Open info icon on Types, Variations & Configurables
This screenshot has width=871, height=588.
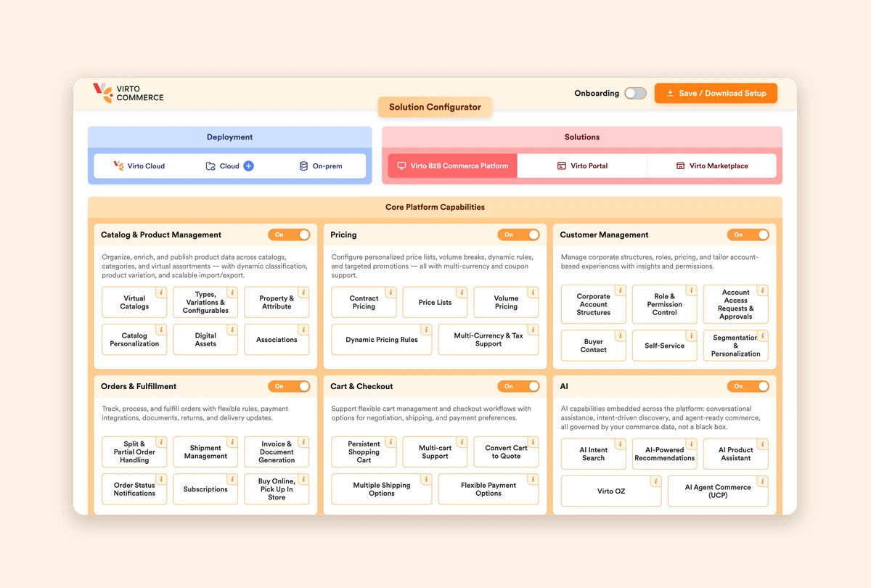point(232,292)
